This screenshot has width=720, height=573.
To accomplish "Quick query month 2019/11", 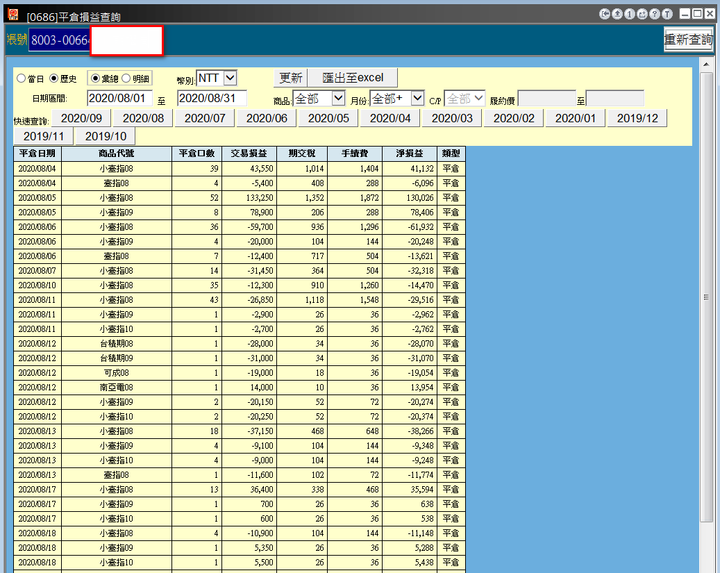I will click(44, 136).
